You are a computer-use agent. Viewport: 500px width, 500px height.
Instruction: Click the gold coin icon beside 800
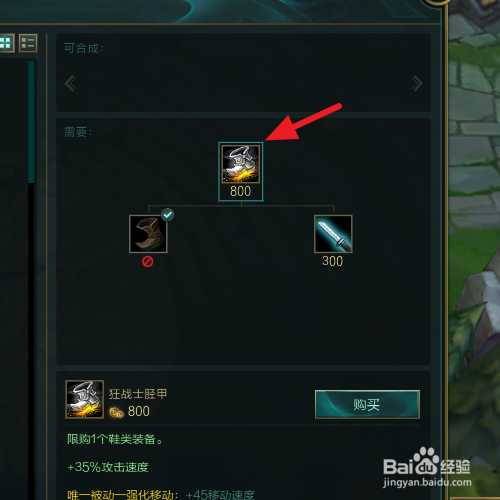click(116, 413)
